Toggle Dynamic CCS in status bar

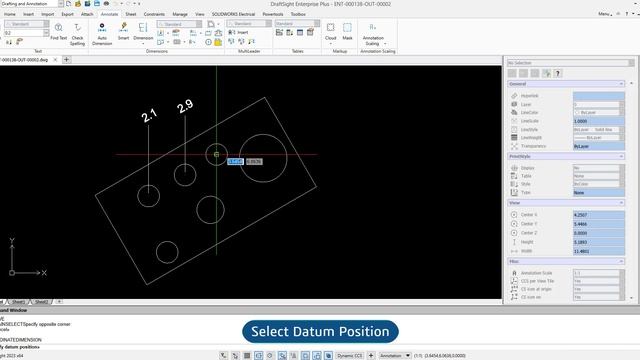pos(350,356)
